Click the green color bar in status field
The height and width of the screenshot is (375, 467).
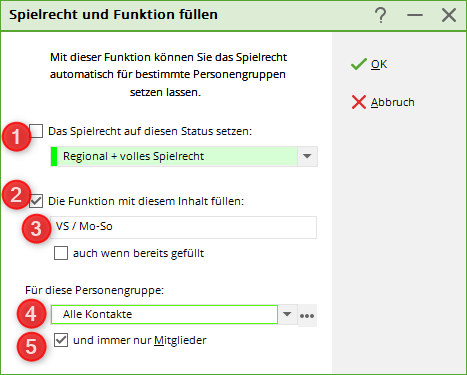54,156
